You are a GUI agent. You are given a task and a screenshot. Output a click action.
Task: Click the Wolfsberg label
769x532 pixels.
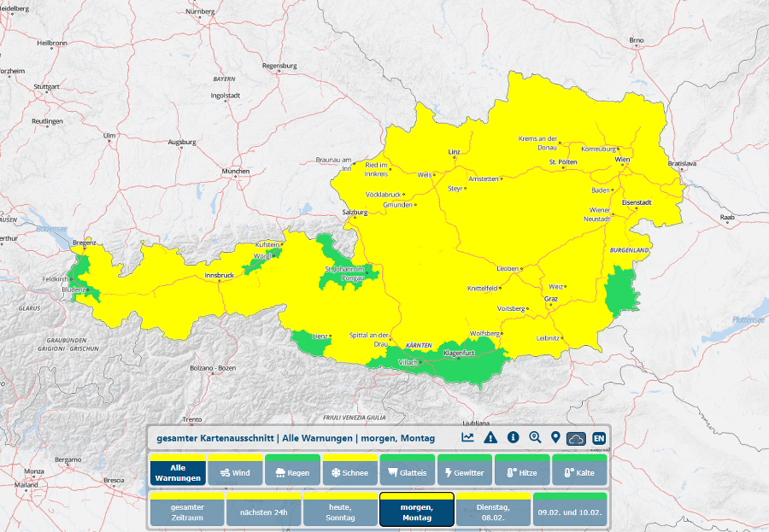coord(484,334)
